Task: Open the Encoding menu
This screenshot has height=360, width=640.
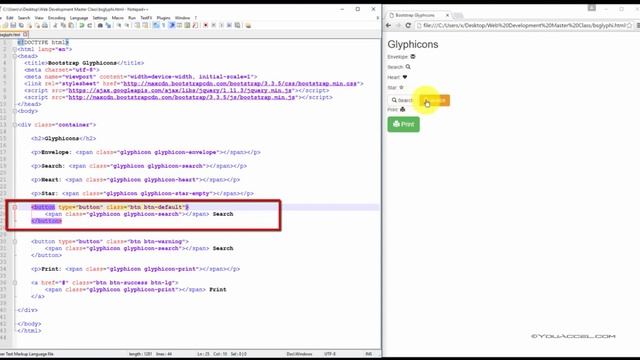Action: pos(57,18)
